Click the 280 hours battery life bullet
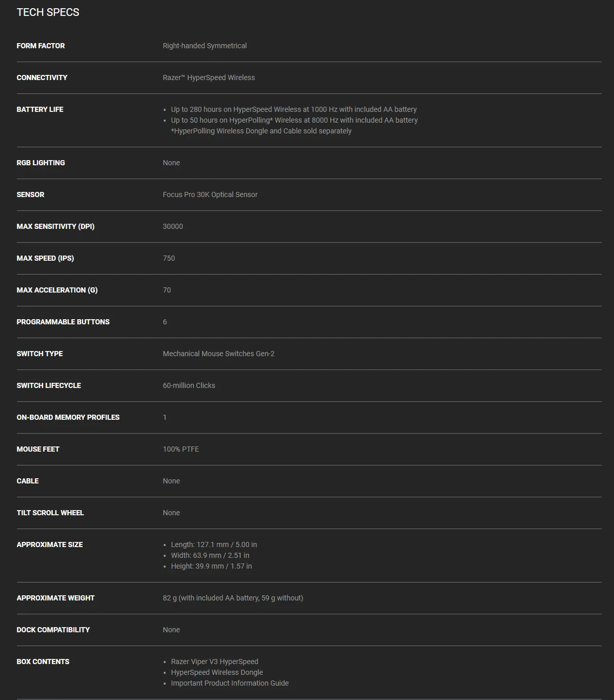The width and height of the screenshot is (614, 700). [294, 109]
